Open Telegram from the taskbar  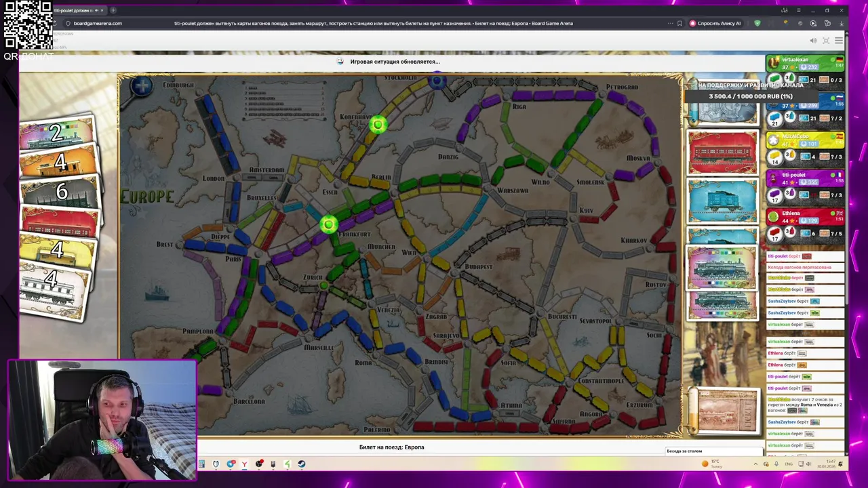pos(231,464)
